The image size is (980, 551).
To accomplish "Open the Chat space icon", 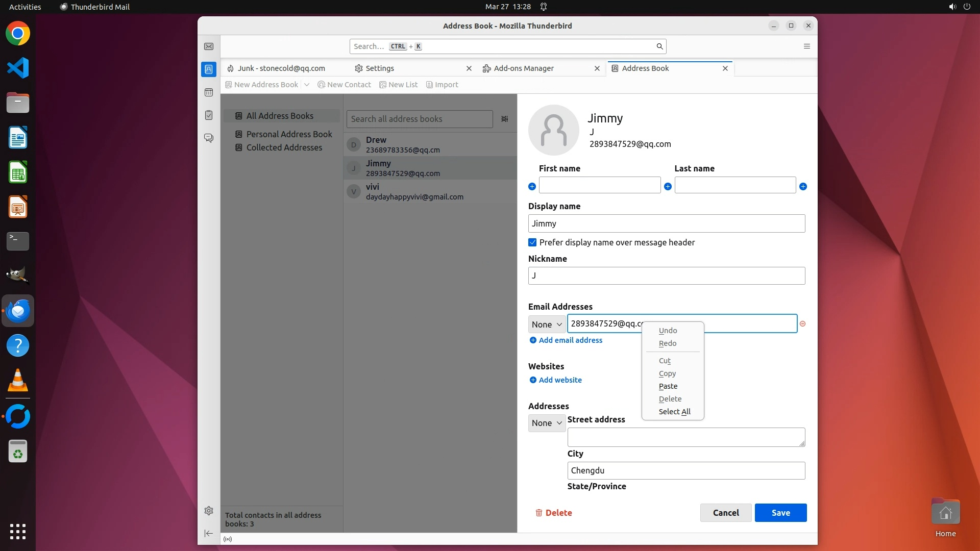I will (209, 138).
